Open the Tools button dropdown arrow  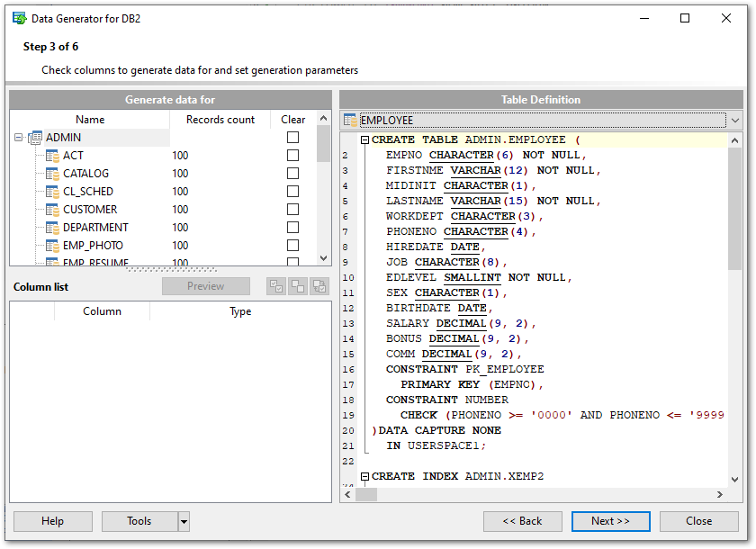point(184,521)
